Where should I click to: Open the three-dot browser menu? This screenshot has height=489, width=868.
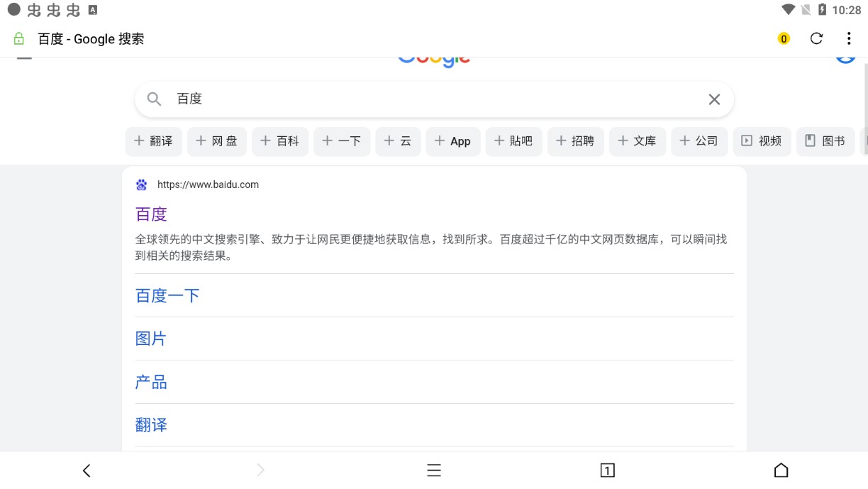coord(849,38)
